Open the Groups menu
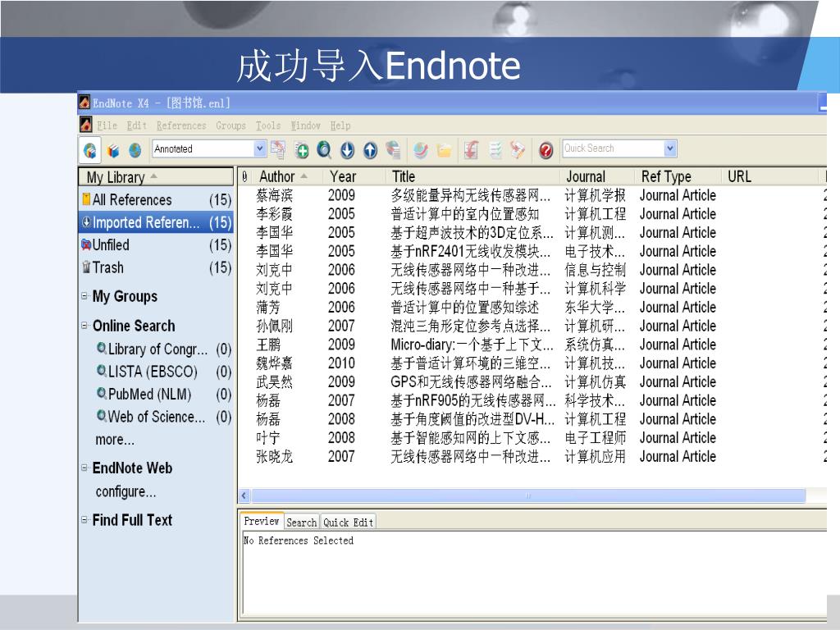840x630 pixels. pos(231,126)
